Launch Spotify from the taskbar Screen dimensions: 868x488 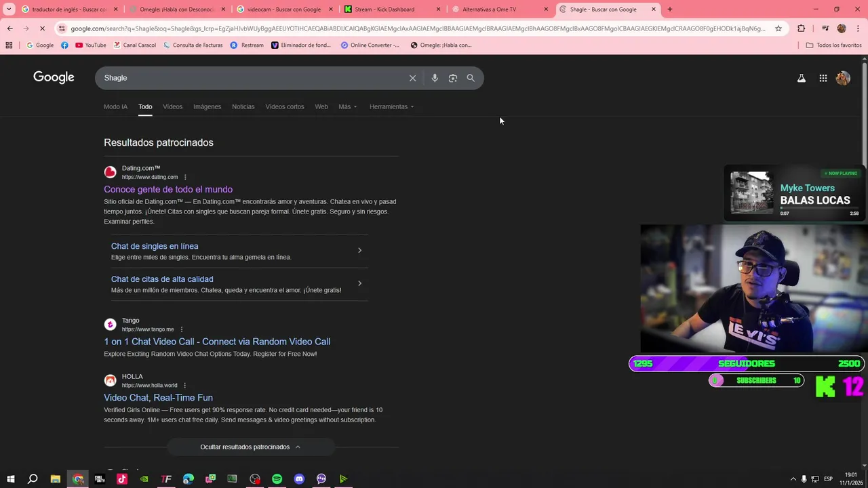pyautogui.click(x=277, y=479)
